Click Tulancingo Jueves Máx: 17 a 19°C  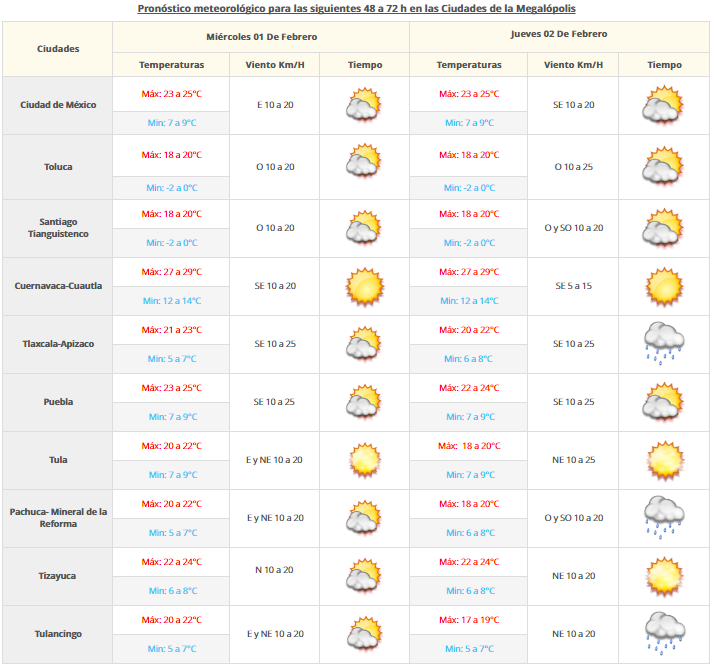click(x=468, y=620)
